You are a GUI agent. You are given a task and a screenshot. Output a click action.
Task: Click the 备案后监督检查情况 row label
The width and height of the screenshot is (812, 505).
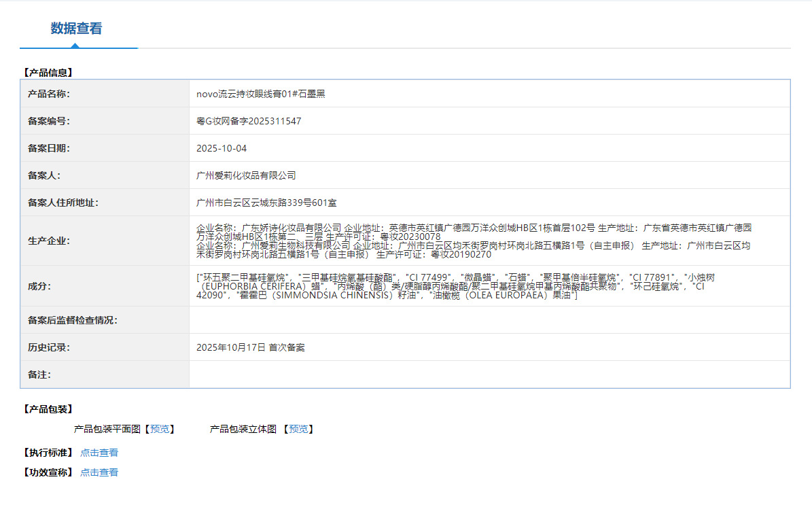coord(73,321)
